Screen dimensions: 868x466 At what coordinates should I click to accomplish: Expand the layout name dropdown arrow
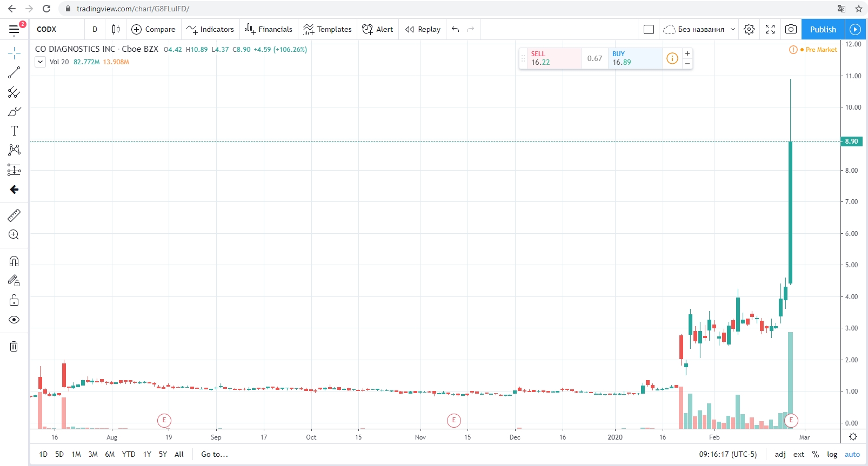pyautogui.click(x=733, y=29)
